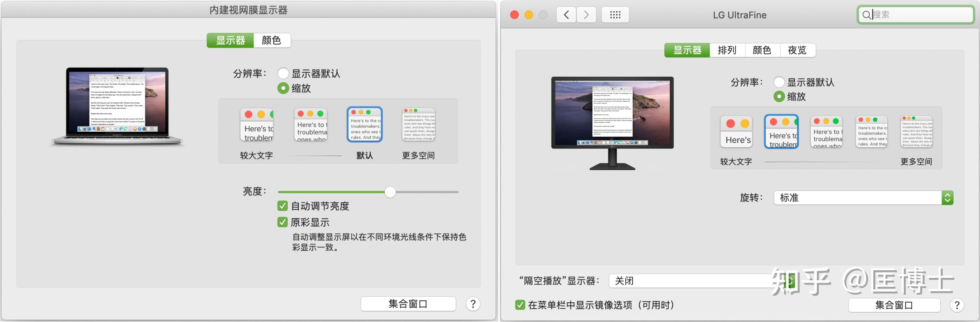Select the 默认 scaling thumbnail in built-in display window
Screen dimensions: 980x322
[x=364, y=124]
